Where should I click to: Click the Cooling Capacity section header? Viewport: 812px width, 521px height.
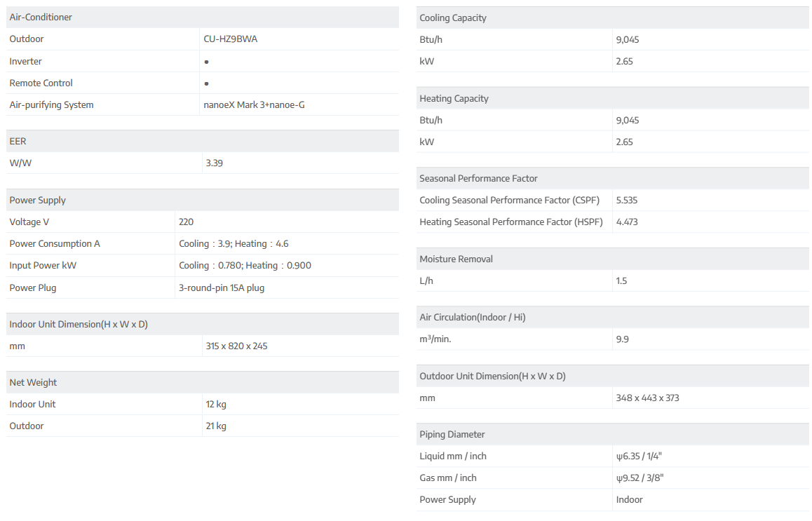tap(453, 18)
